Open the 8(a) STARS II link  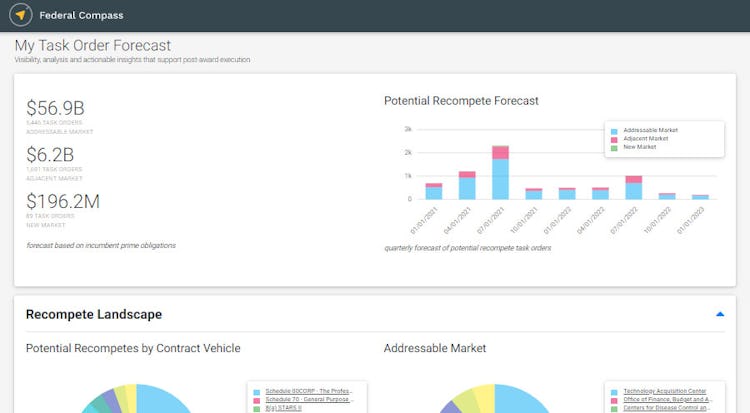click(284, 408)
